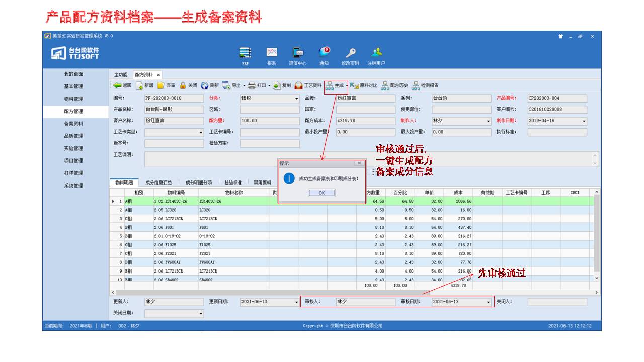The height and width of the screenshot is (362, 644).
Task: Open the ERP icon in header
Action: pyautogui.click(x=245, y=53)
